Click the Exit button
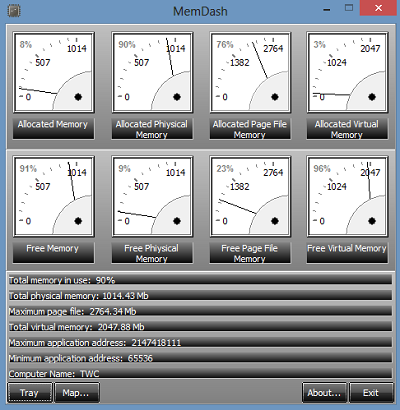 coord(371,393)
